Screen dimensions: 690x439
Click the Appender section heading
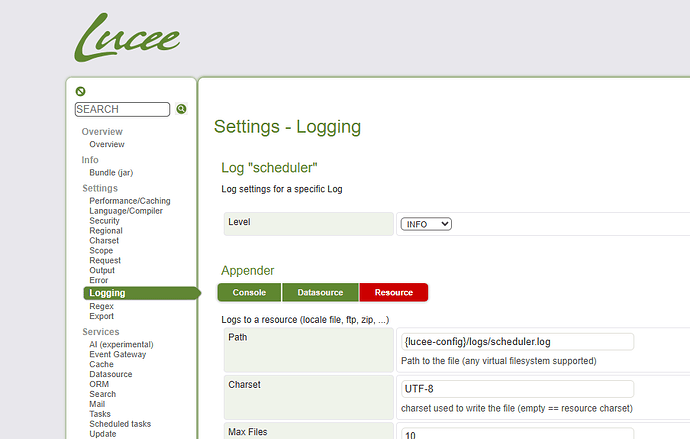click(x=247, y=271)
